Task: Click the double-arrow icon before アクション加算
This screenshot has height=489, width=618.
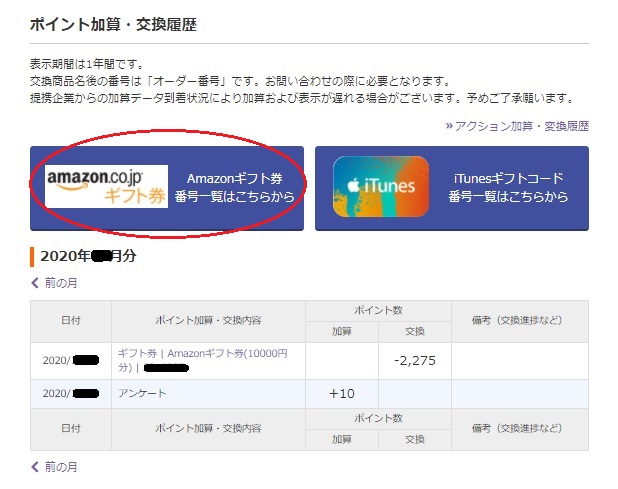Action: [x=449, y=126]
